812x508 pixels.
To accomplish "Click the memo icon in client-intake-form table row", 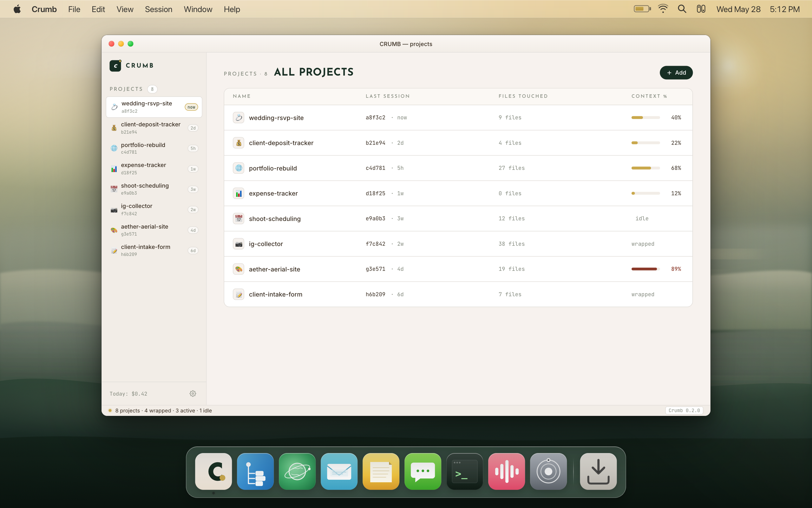I will point(239,294).
